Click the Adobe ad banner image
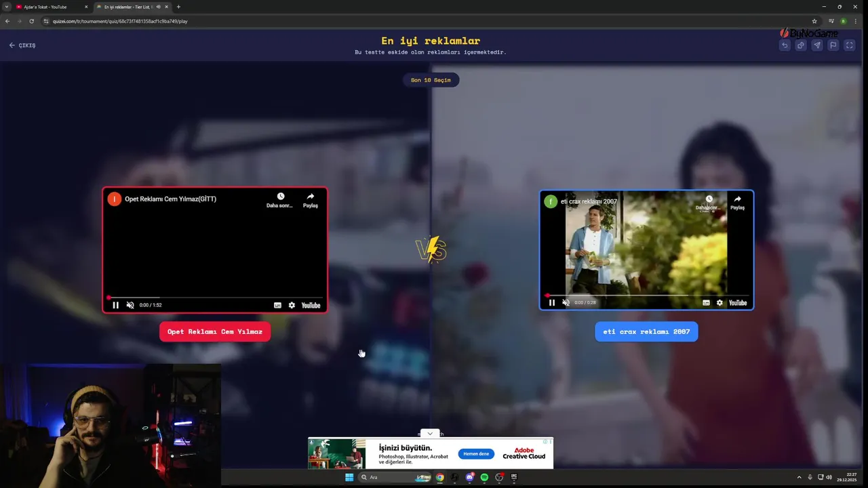 coord(337,453)
